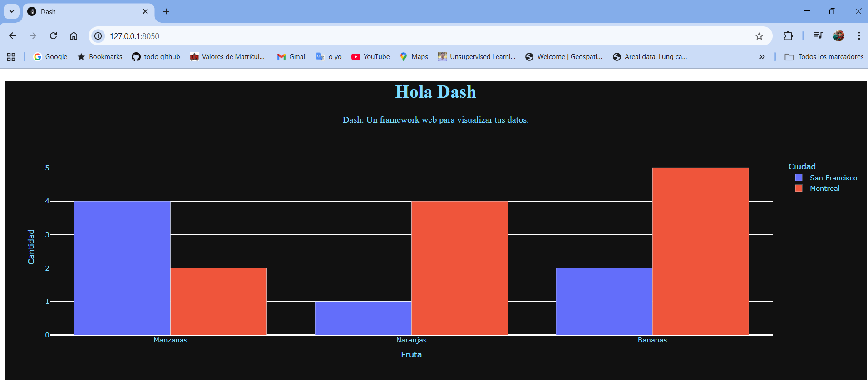
Task: Minimize the Chrome window
Action: [807, 11]
